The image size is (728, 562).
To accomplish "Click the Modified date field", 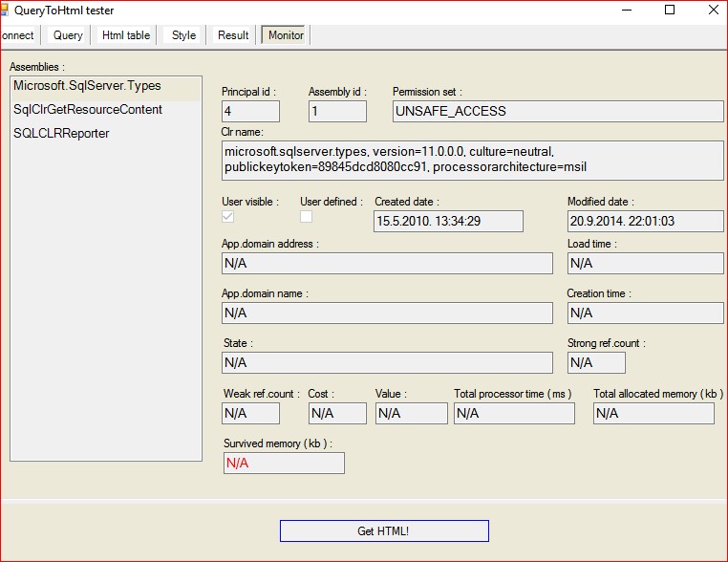I will [645, 221].
